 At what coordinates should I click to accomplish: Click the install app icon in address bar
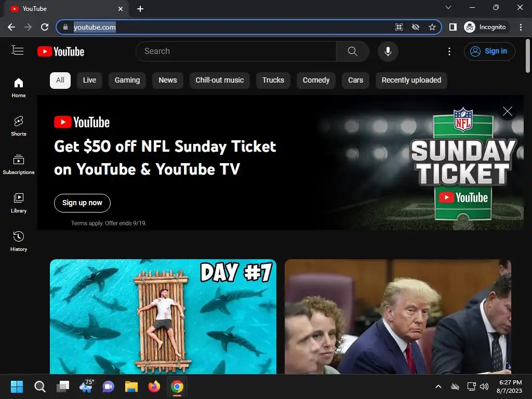(399, 27)
